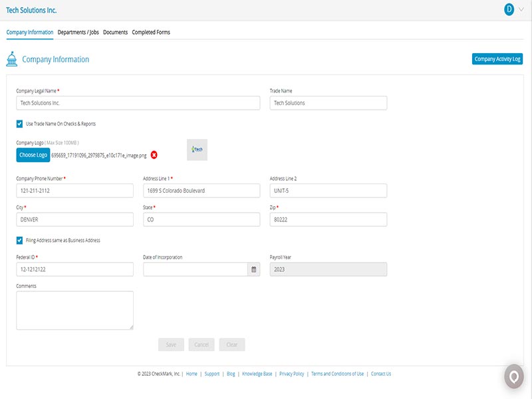The height and width of the screenshot is (399, 532).
Task: Open the Documents tab
Action: [x=115, y=32]
